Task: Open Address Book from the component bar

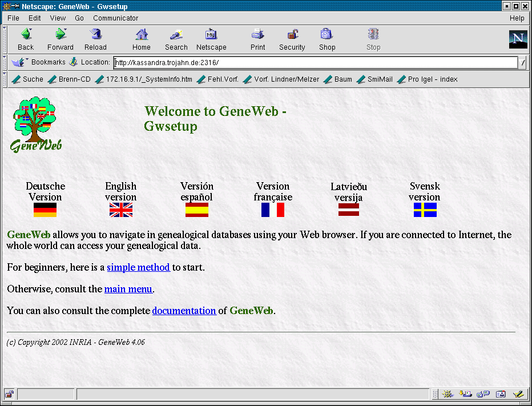Action: click(501, 394)
